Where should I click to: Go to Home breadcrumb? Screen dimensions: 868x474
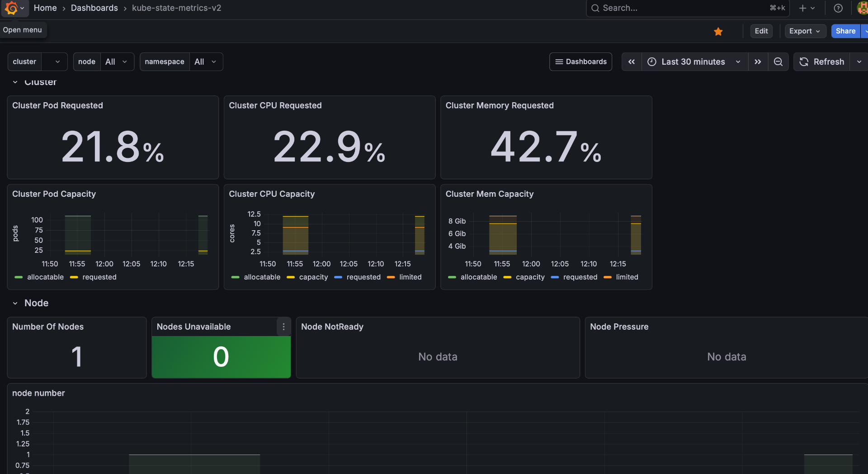pyautogui.click(x=45, y=8)
